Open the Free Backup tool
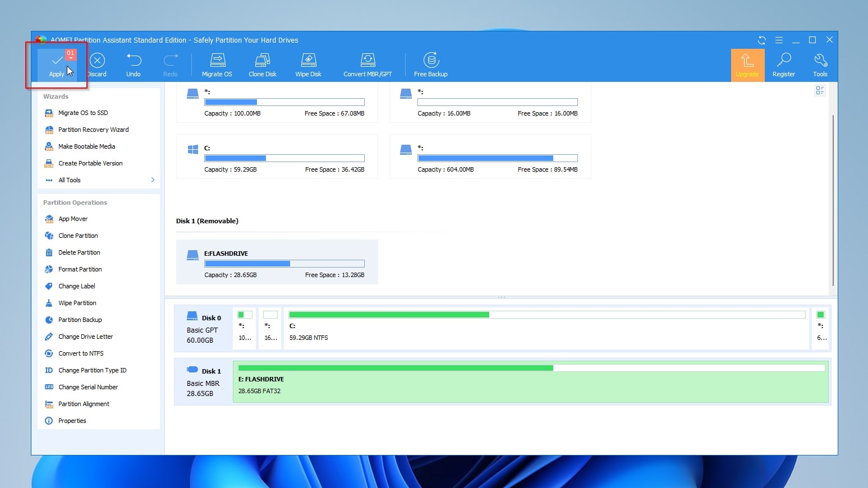Screen dimensions: 868x488 tap(431, 65)
